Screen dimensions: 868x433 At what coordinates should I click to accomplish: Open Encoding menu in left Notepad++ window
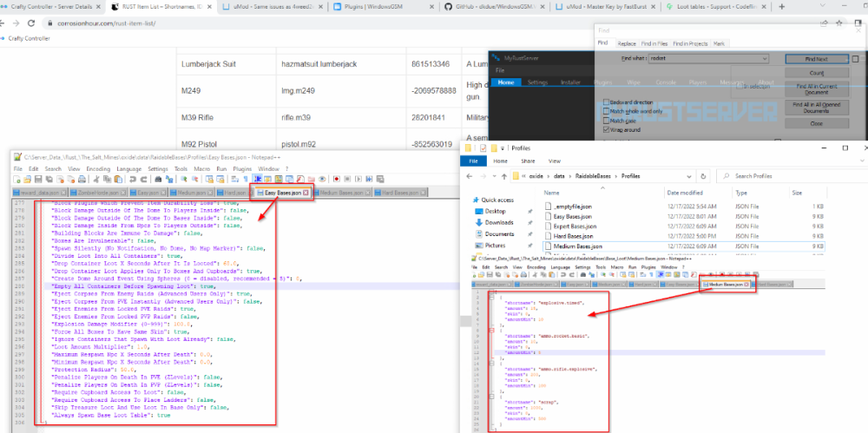point(99,169)
